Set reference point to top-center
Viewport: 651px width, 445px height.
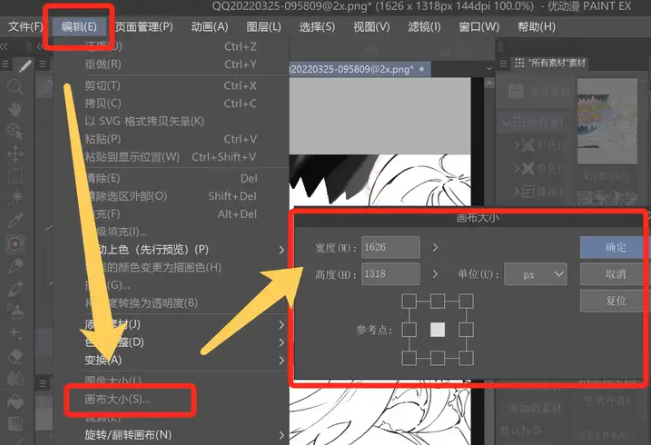[437, 301]
